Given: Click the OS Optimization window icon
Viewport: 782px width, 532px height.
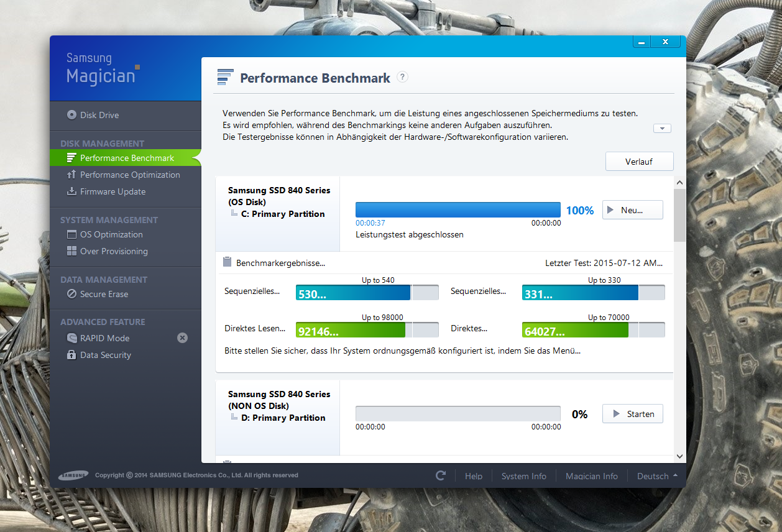Looking at the screenshot, I should pyautogui.click(x=71, y=234).
